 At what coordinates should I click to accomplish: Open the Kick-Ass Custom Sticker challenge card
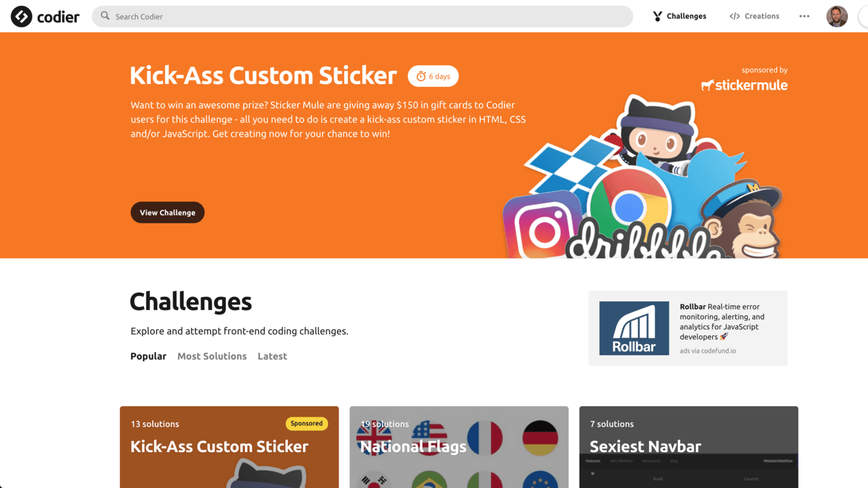tap(229, 446)
